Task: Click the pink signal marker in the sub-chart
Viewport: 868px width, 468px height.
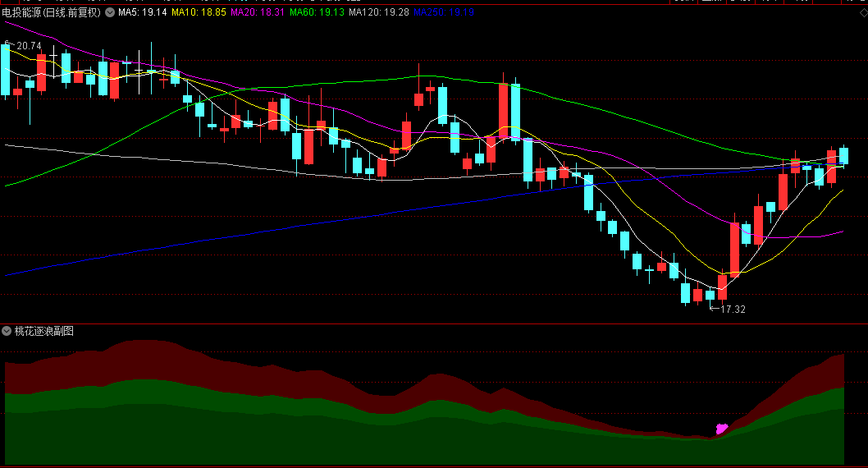Action: point(721,429)
